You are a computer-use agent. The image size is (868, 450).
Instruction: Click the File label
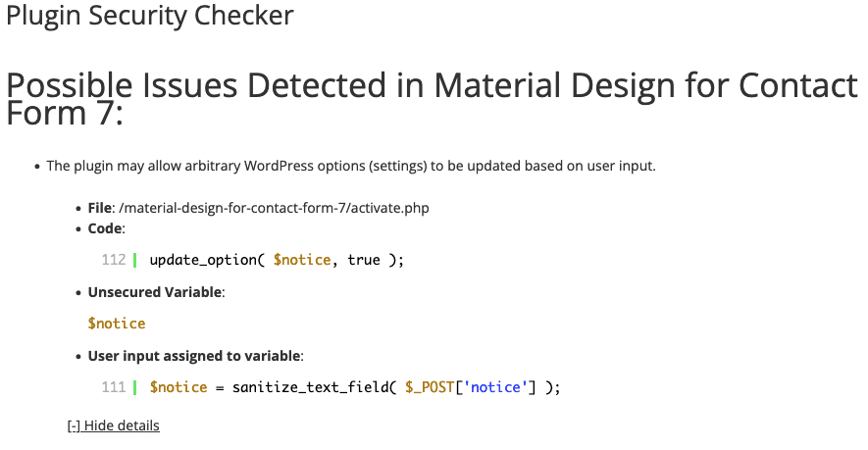(x=100, y=208)
